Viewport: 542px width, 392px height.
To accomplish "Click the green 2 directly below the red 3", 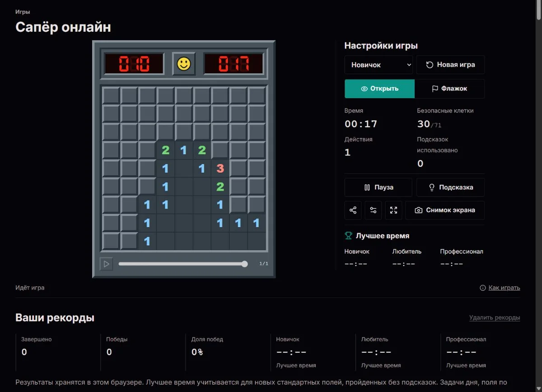I will coord(220,187).
